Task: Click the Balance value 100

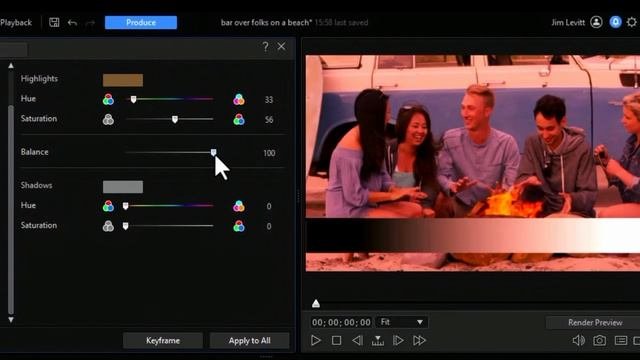Action: pos(269,153)
